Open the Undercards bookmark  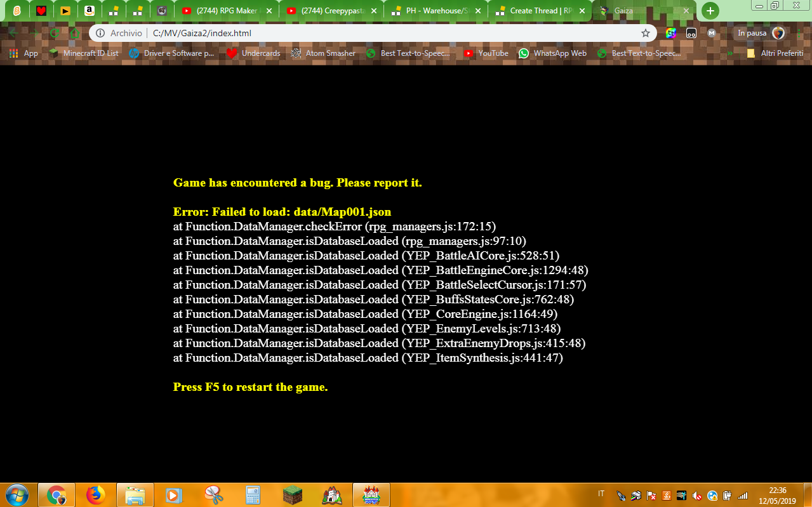tap(253, 53)
